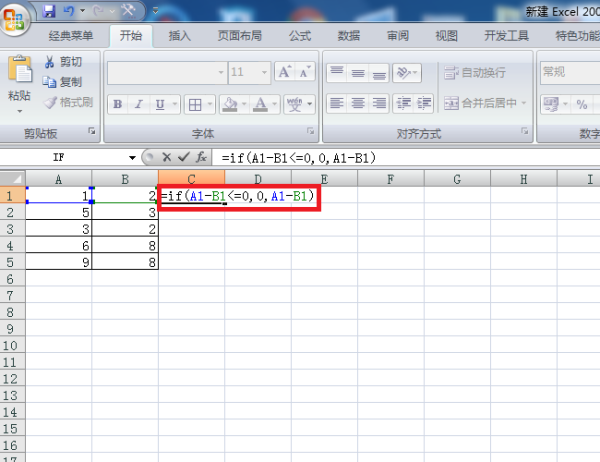The height and width of the screenshot is (462, 600).
Task: Open the Fill Color bucket swatch
Action: coord(230,104)
